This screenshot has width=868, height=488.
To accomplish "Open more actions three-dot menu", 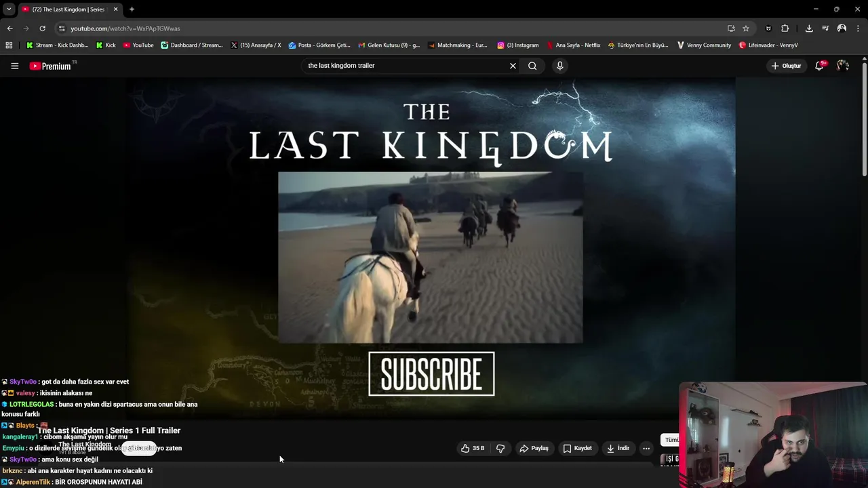I will 646,448.
